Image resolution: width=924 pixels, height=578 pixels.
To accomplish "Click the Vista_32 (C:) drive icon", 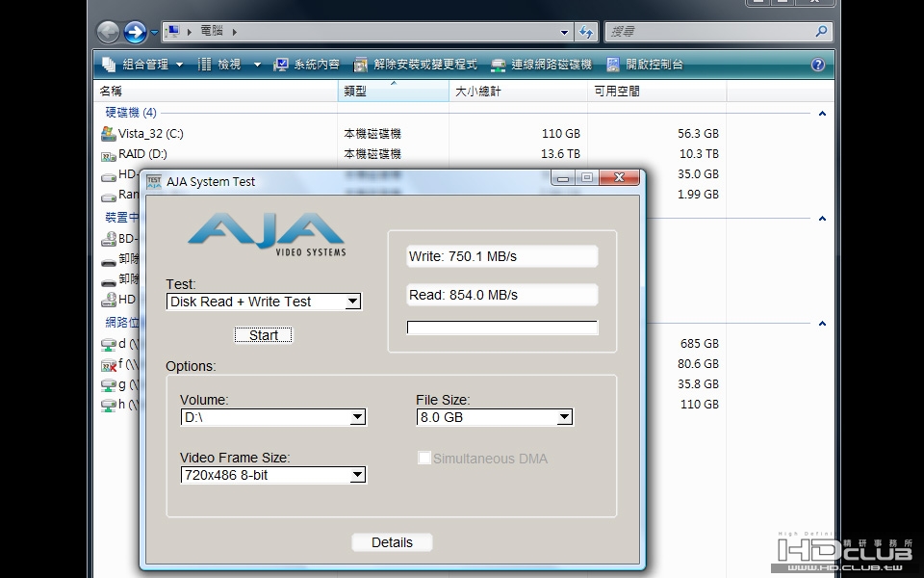I will 109,134.
